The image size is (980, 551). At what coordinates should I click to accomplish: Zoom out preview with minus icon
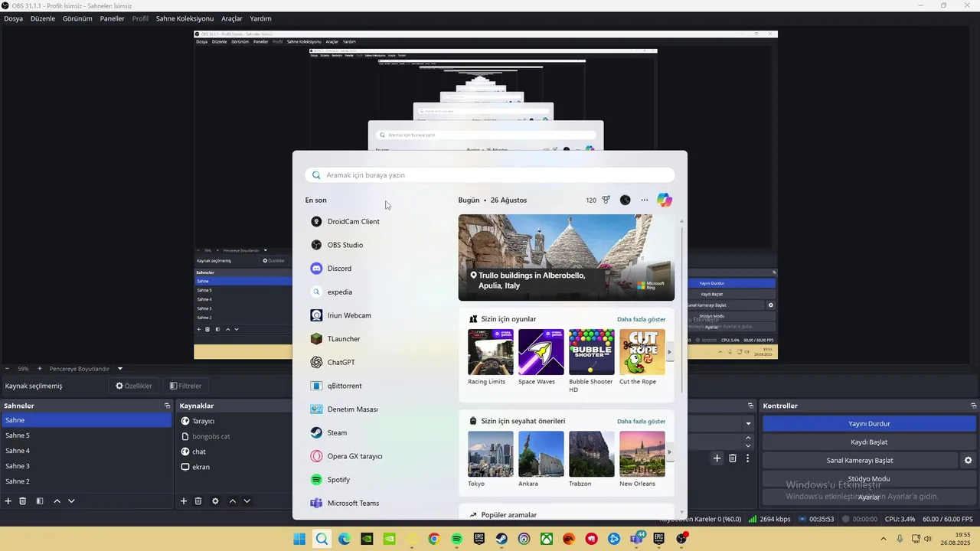coord(7,369)
